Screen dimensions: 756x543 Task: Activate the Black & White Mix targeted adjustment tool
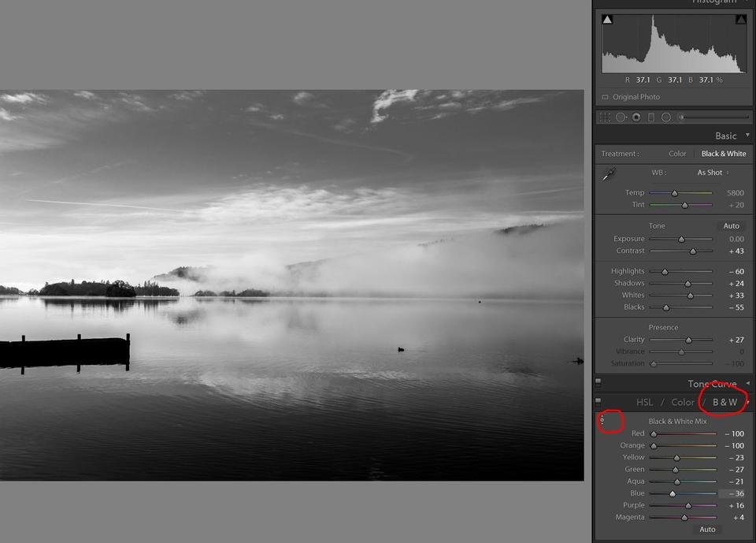602,420
